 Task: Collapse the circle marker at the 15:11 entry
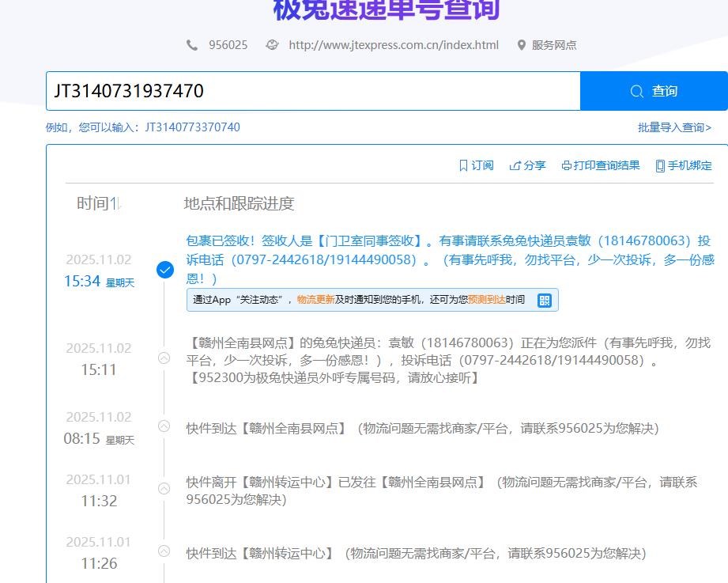164,358
